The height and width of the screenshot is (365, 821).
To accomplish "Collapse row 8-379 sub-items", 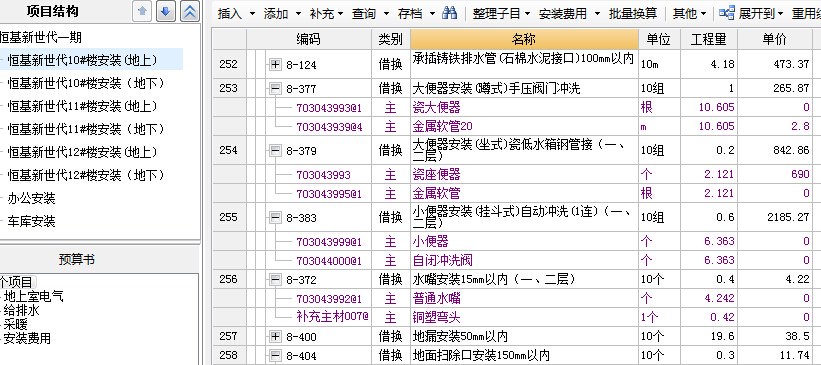I will pos(275,151).
